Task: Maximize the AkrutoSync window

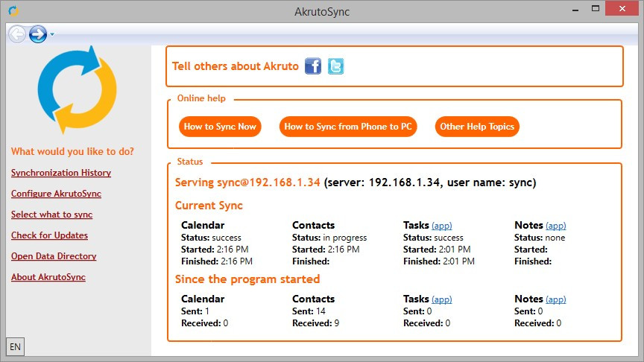Action: pyautogui.click(x=596, y=9)
